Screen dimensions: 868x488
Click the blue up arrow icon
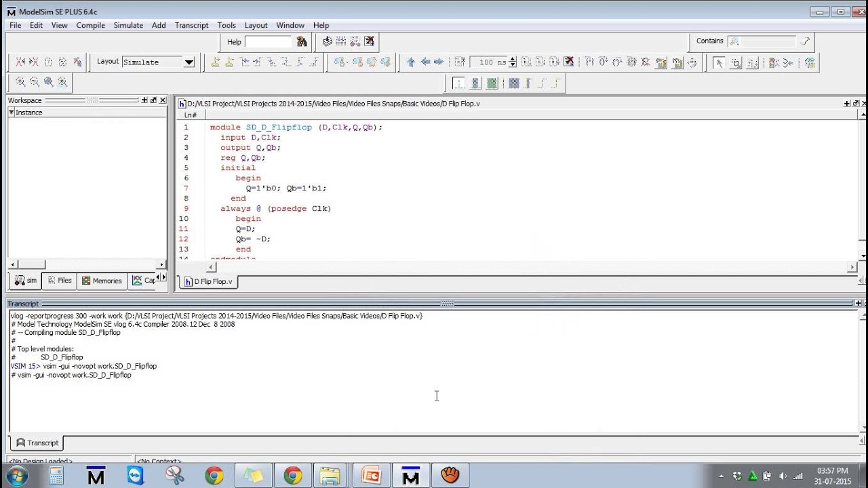coord(410,62)
